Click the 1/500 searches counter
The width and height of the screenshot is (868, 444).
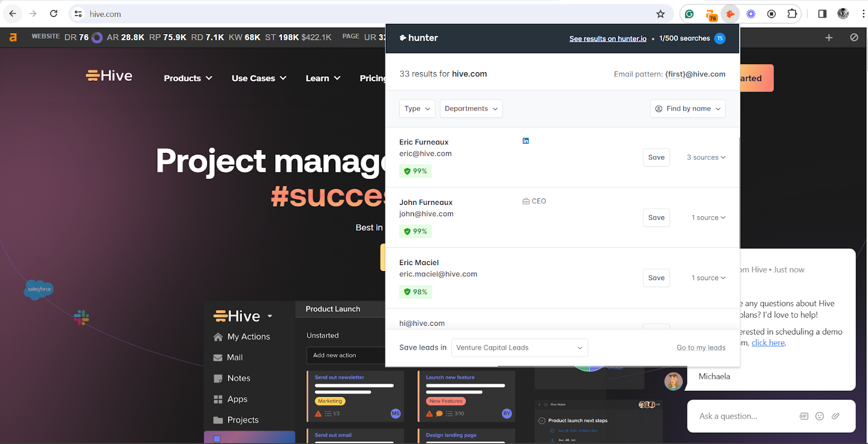(x=685, y=38)
